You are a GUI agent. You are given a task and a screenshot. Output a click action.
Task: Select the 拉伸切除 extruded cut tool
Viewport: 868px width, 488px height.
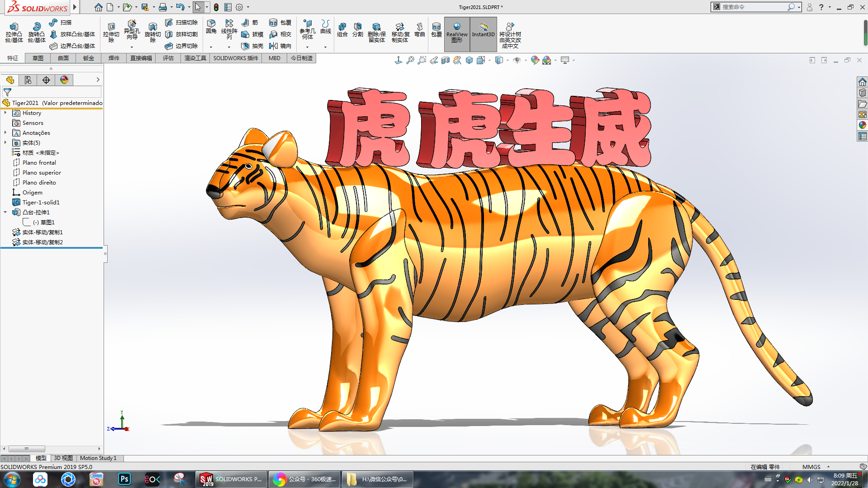point(111,33)
